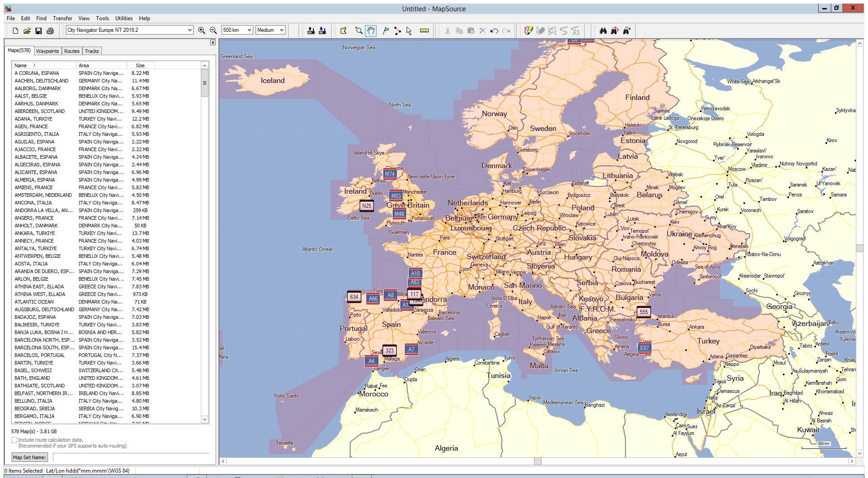This screenshot has width=868, height=478.
Task: Select the Selection arrow tool
Action: tap(409, 30)
